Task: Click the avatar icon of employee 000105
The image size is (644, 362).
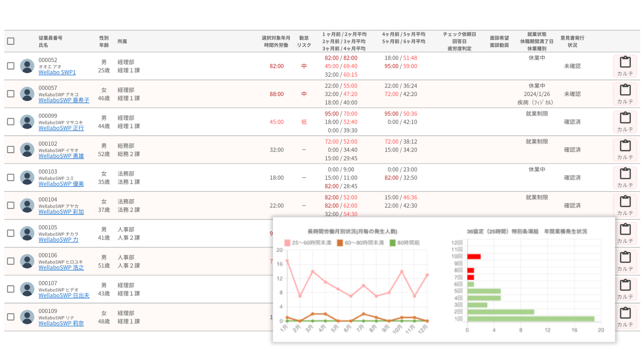Action: click(27, 233)
